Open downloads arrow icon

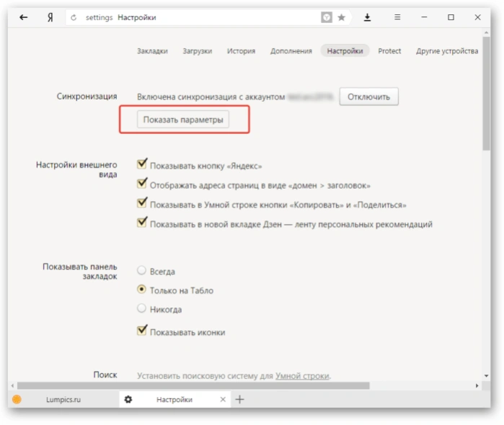[367, 17]
